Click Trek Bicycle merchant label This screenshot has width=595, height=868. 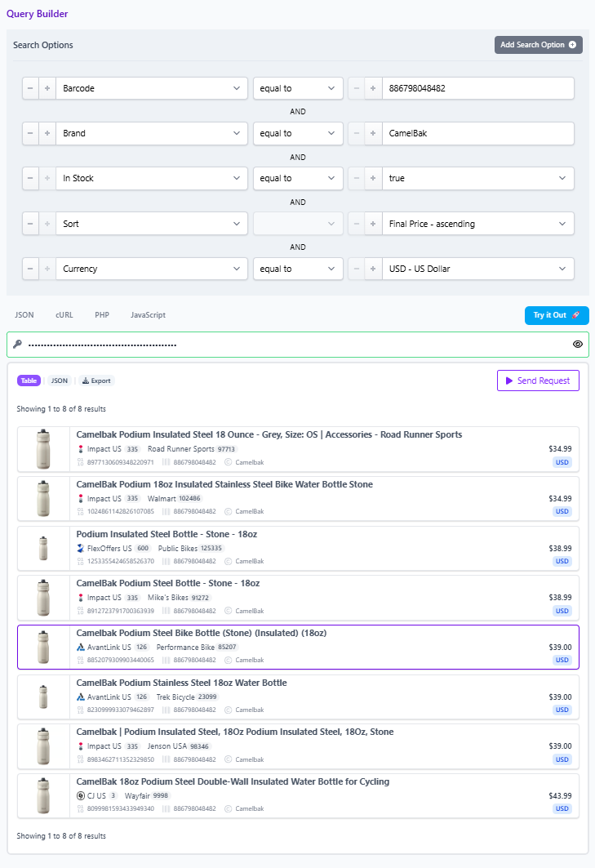click(175, 697)
